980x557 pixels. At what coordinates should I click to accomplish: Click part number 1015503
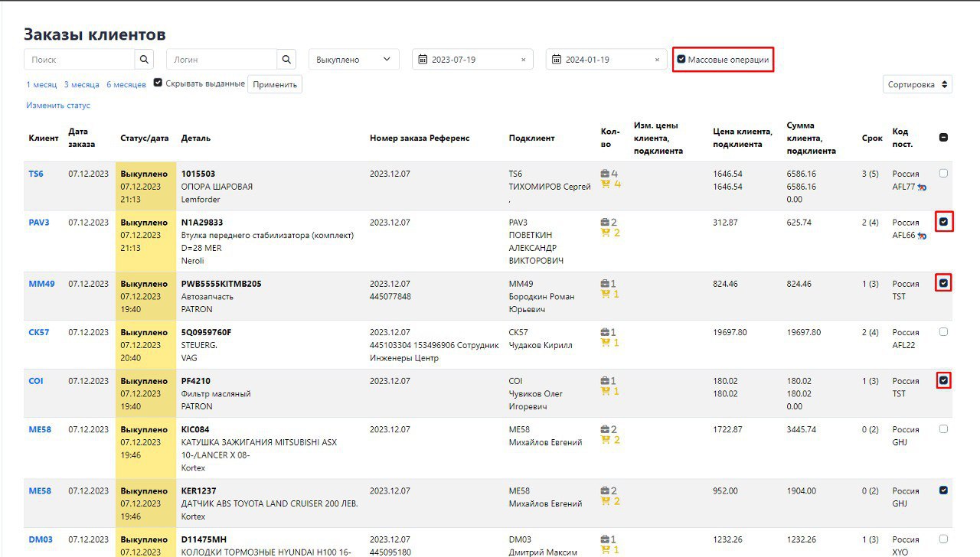(x=198, y=174)
